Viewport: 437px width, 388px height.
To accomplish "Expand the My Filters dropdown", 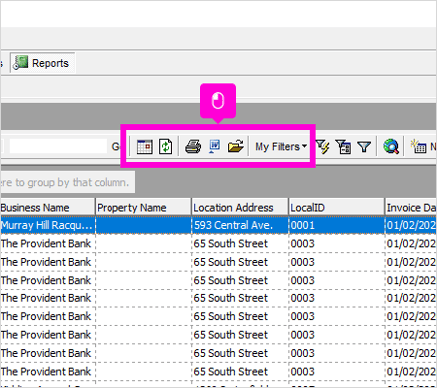I will (x=281, y=147).
